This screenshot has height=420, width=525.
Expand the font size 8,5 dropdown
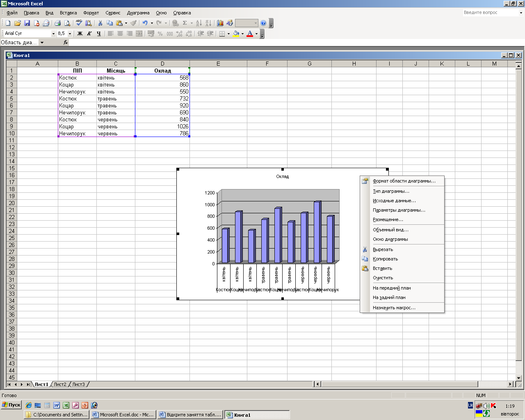[x=70, y=34]
